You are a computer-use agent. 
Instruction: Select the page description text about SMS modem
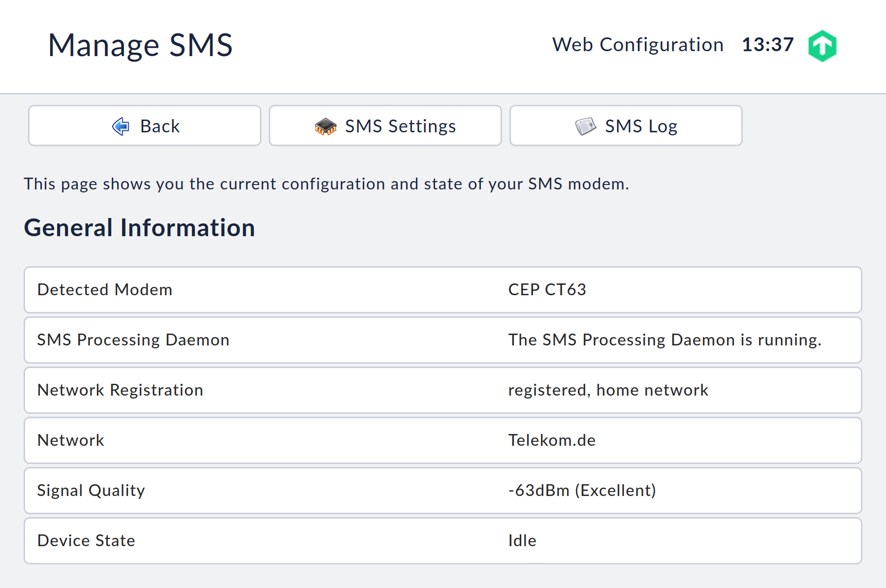coord(326,184)
